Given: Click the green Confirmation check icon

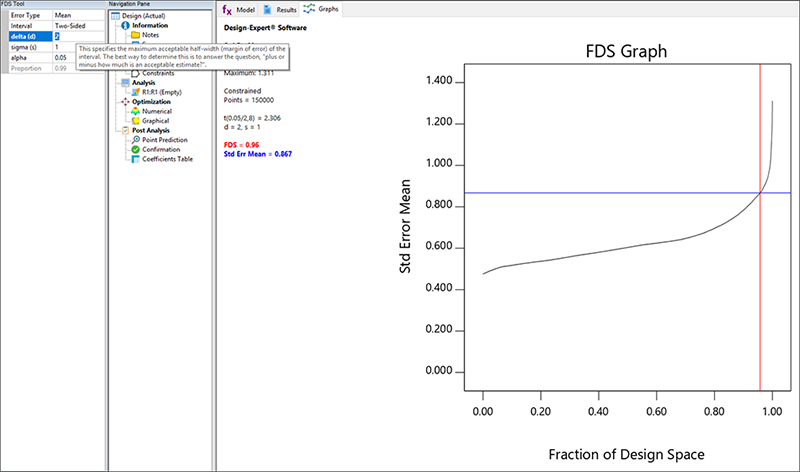Looking at the screenshot, I should click(x=134, y=149).
